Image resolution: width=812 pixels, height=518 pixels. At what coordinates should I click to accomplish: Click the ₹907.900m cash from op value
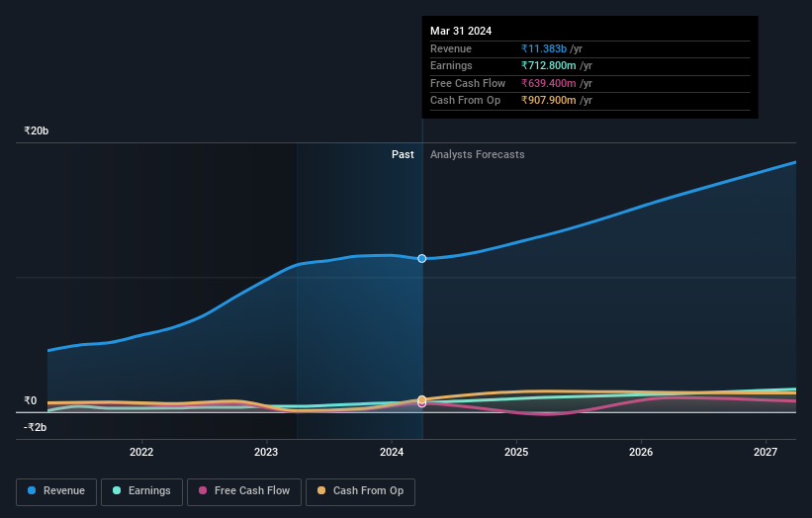click(x=548, y=101)
